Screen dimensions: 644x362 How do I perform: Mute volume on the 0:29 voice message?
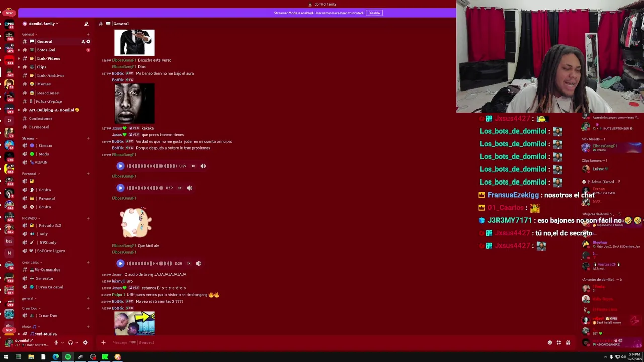pyautogui.click(x=203, y=166)
